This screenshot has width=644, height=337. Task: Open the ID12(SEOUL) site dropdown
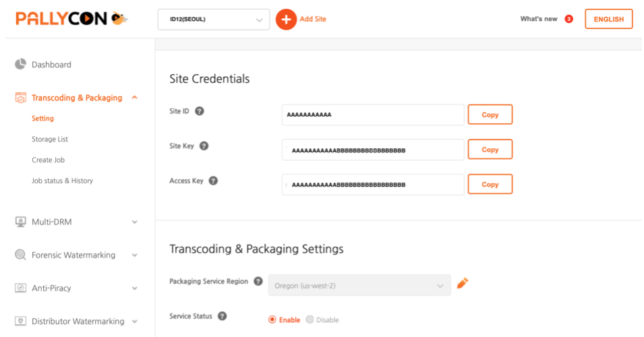tap(213, 20)
